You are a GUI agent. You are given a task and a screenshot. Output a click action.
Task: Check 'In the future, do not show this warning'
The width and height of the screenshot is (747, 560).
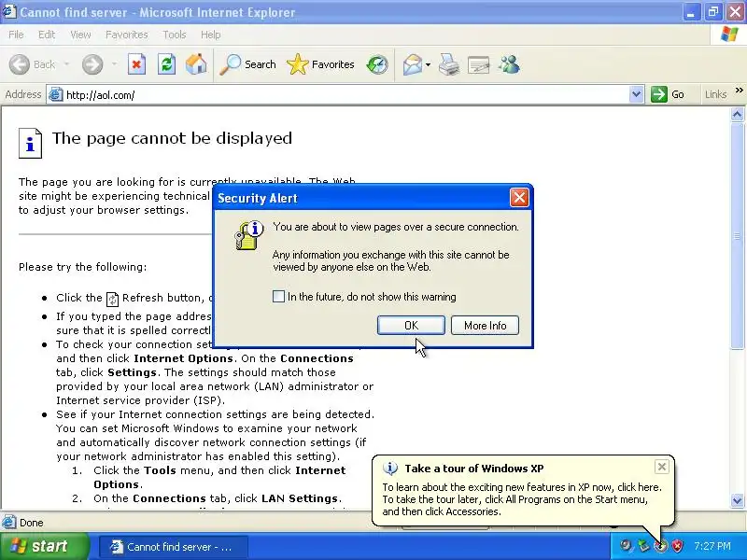tap(278, 297)
